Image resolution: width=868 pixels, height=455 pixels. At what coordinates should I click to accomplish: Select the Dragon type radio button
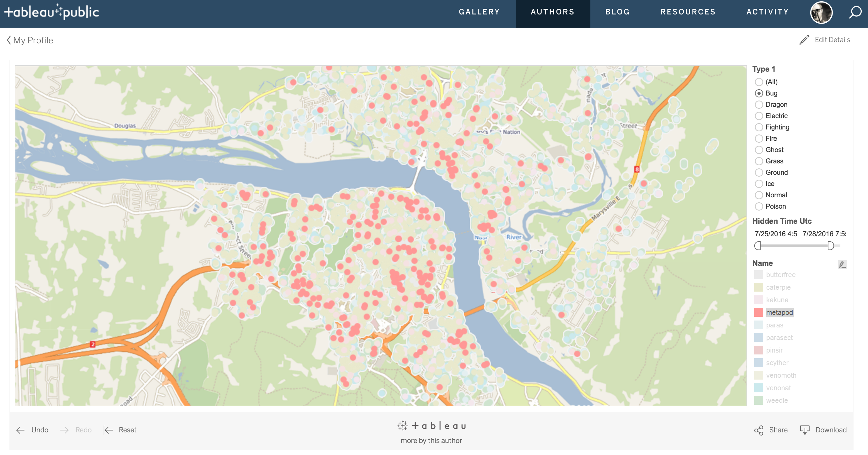point(758,105)
